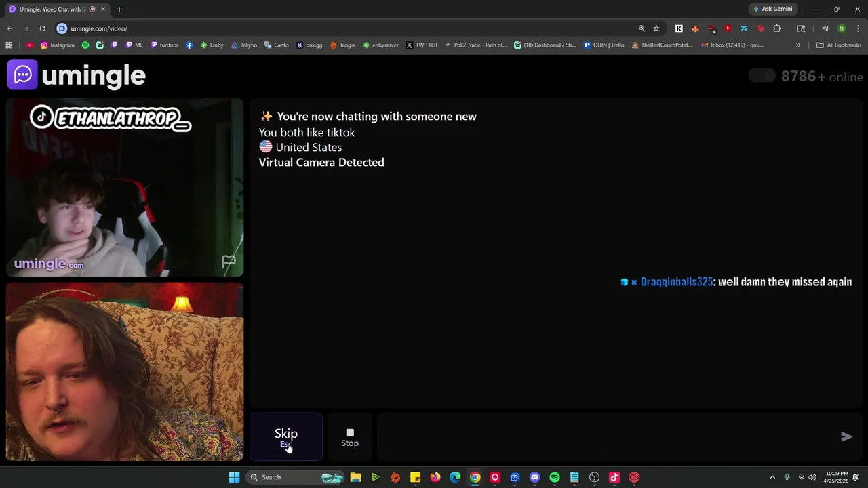Open File Explorer from the taskbar
This screenshot has width=868, height=488.
(x=355, y=477)
